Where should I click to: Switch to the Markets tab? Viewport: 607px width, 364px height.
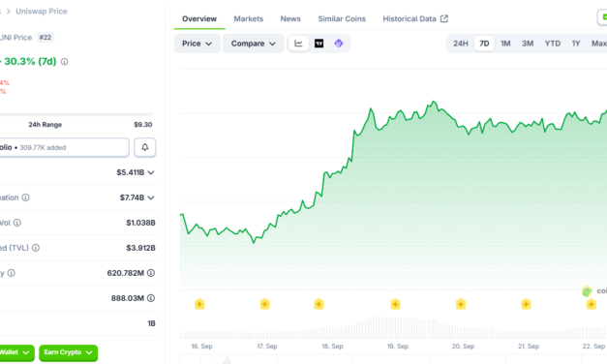point(249,18)
